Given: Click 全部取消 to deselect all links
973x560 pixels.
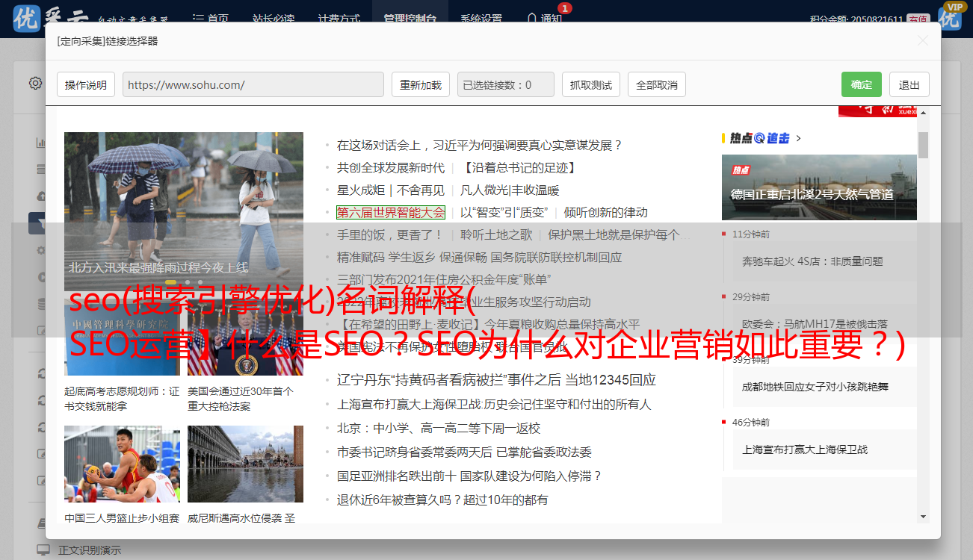Looking at the screenshot, I should coord(657,84).
